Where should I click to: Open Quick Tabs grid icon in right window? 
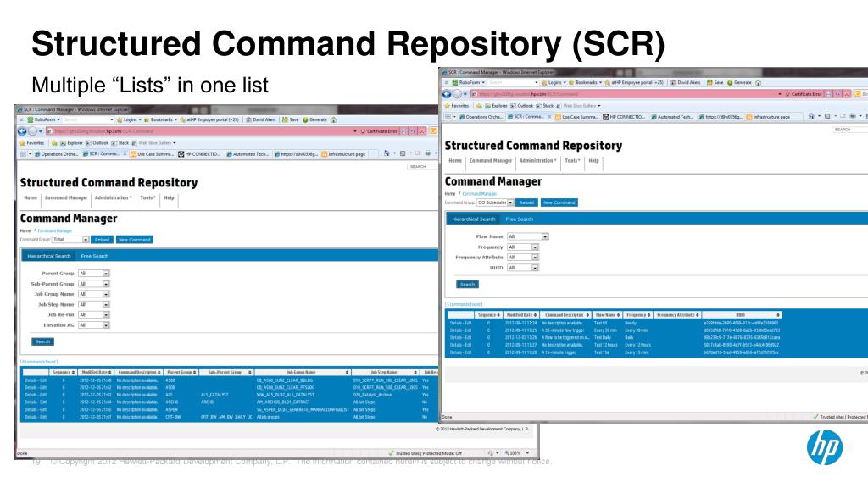click(x=448, y=117)
